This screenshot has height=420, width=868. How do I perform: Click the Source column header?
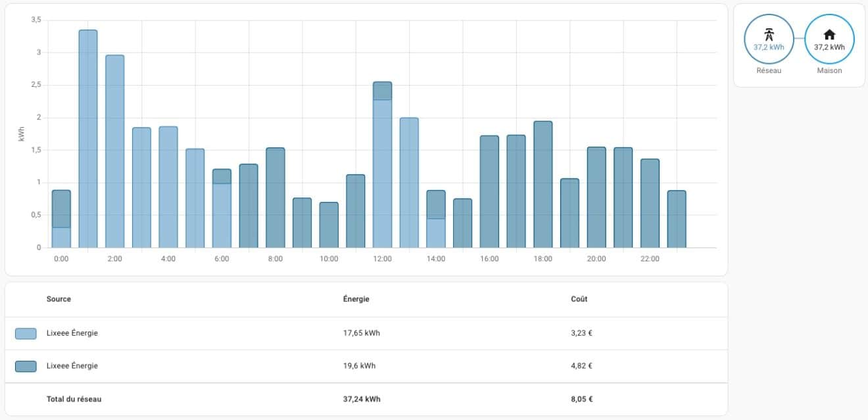[59, 299]
